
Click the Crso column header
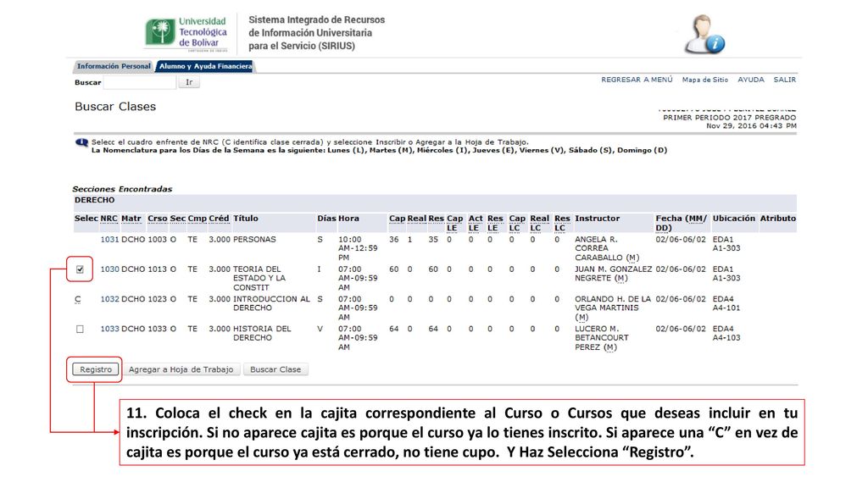(157, 219)
